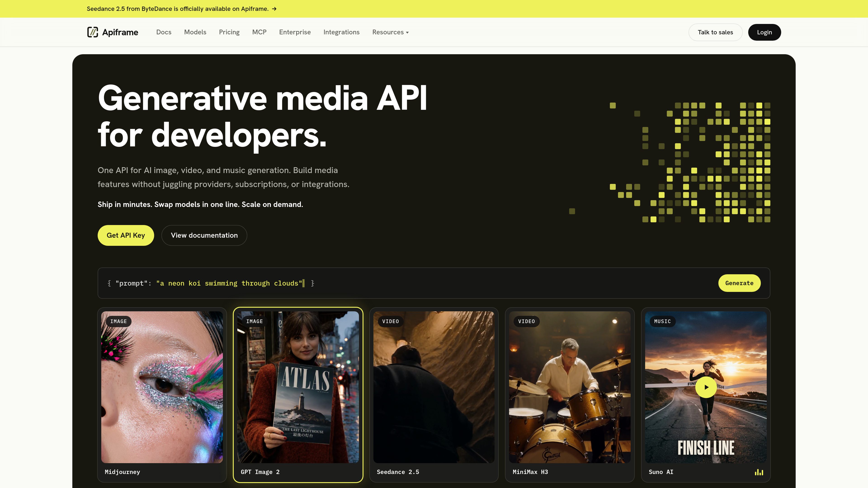Click the GPT Image 2 card label
The height and width of the screenshot is (488, 868).
coord(260,472)
